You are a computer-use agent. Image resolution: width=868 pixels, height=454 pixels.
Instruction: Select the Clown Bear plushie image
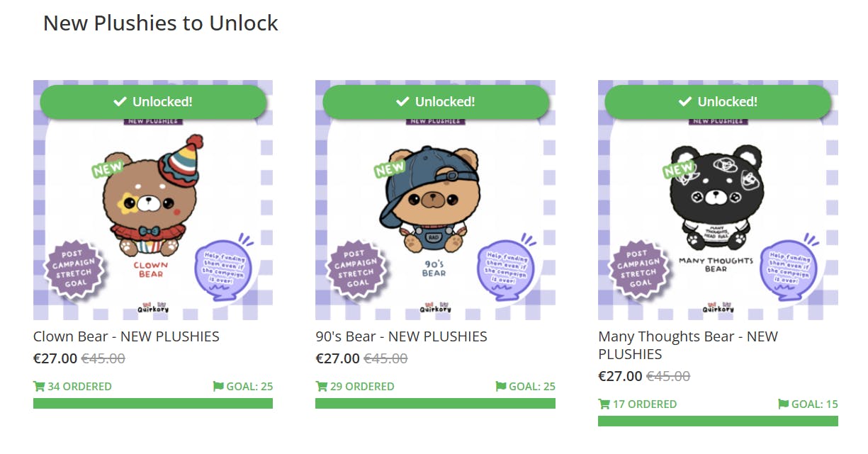pyautogui.click(x=153, y=205)
